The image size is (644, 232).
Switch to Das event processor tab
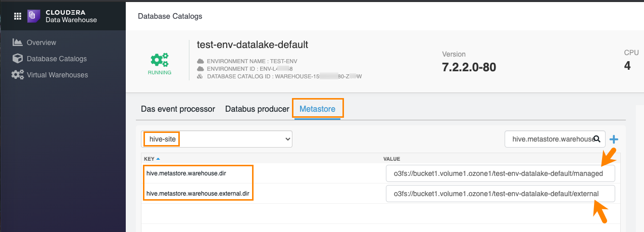(x=178, y=109)
